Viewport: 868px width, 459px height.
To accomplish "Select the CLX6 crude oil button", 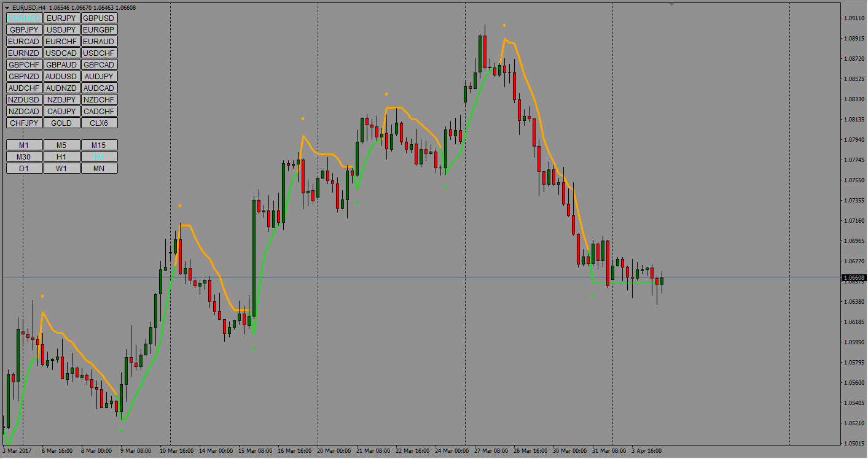I will (99, 123).
